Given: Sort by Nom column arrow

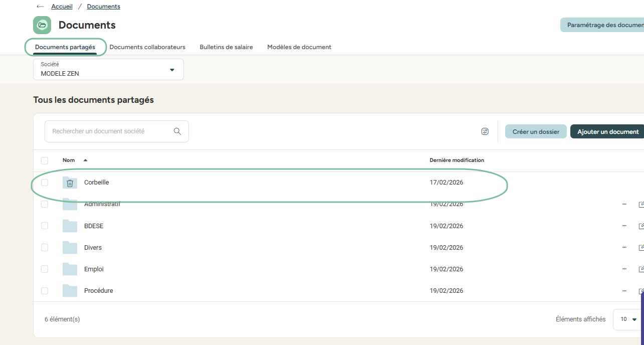Looking at the screenshot, I should coord(85,160).
